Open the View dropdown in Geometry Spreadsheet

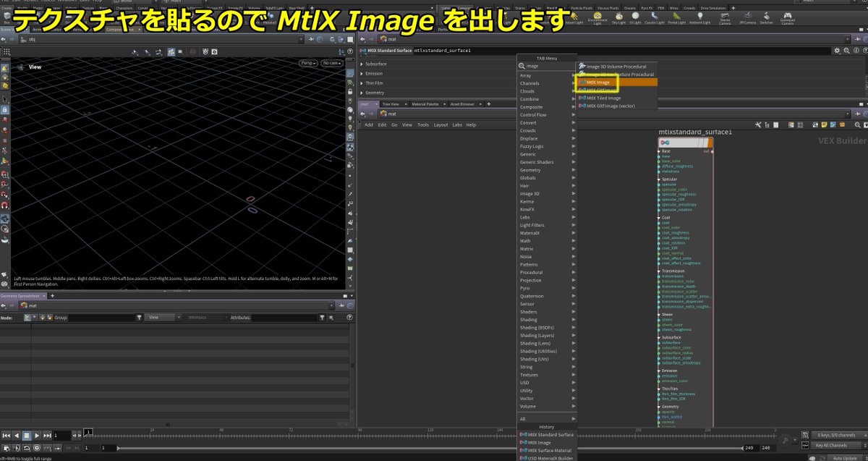162,317
